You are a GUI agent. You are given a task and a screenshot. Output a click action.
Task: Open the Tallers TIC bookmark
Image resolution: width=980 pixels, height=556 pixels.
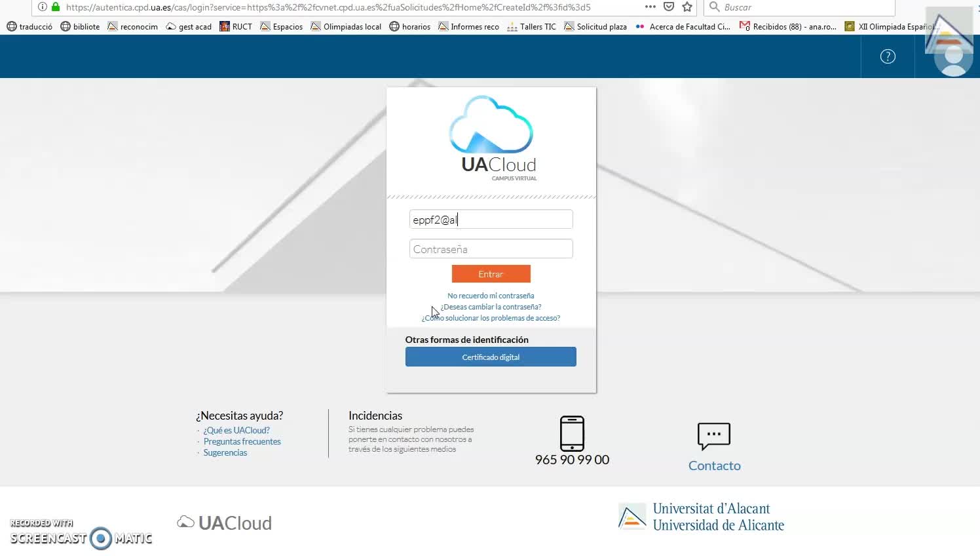coord(531,27)
